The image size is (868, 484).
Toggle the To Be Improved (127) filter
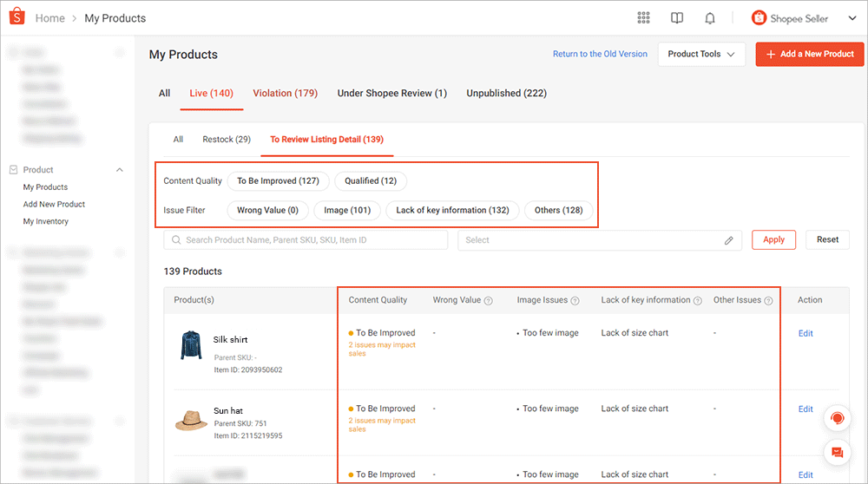(x=278, y=181)
